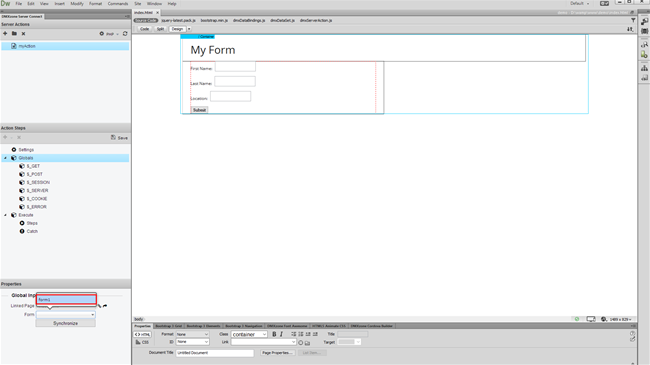Viewport: 650px width, 365px height.
Task: Click the Synchronize button
Action: (65, 323)
